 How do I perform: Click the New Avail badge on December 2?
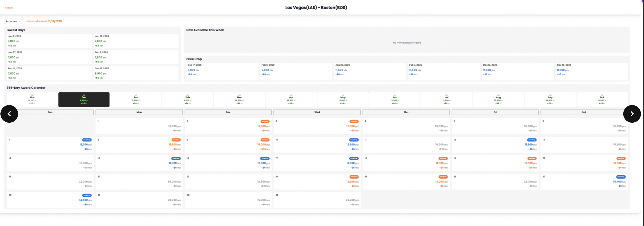[265, 122]
